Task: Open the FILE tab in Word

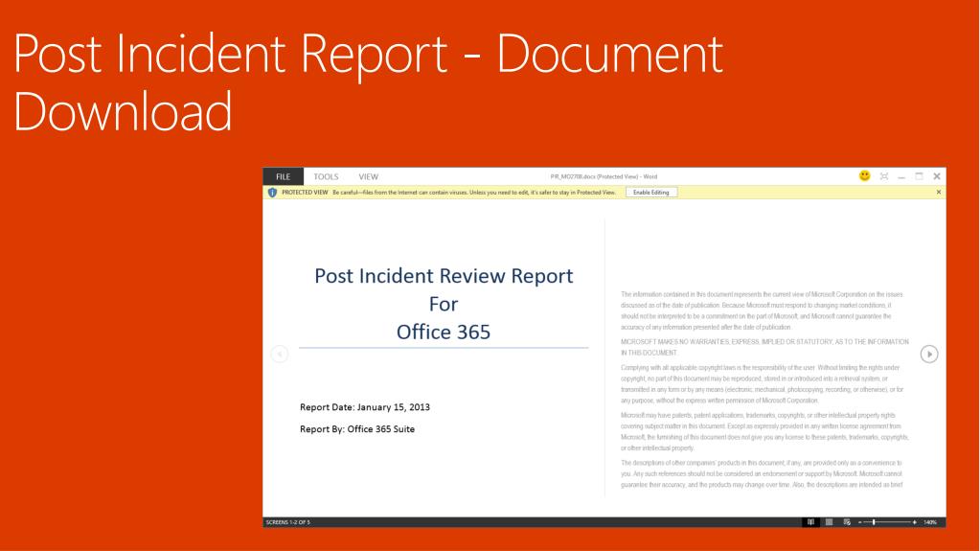Action: tap(284, 176)
